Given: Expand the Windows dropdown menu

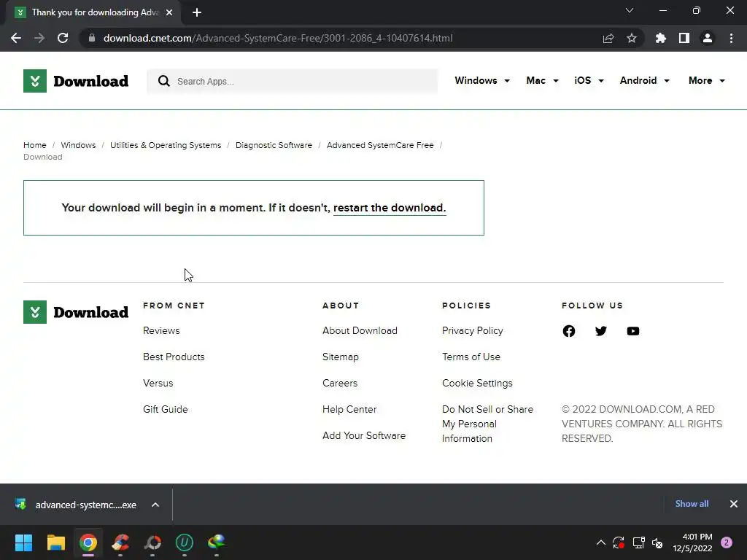Looking at the screenshot, I should point(482,80).
